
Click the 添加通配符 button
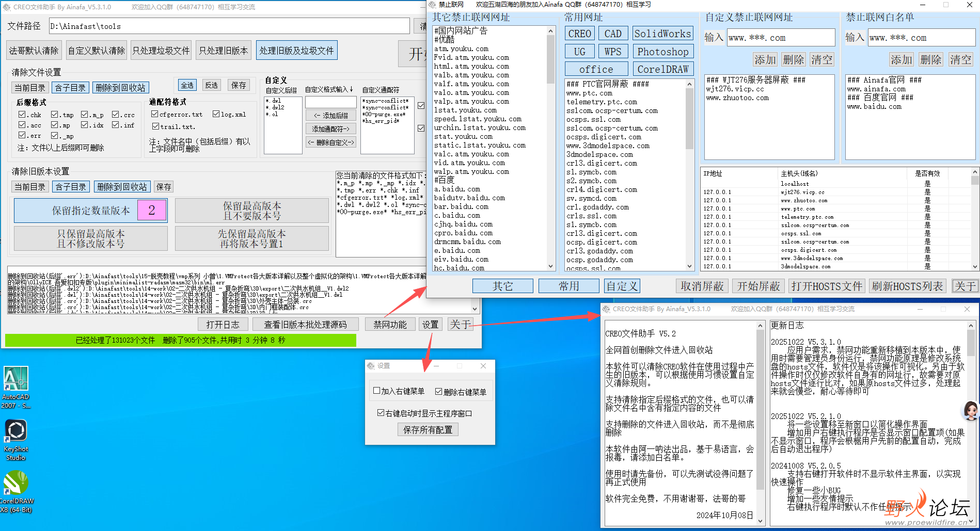click(x=331, y=129)
